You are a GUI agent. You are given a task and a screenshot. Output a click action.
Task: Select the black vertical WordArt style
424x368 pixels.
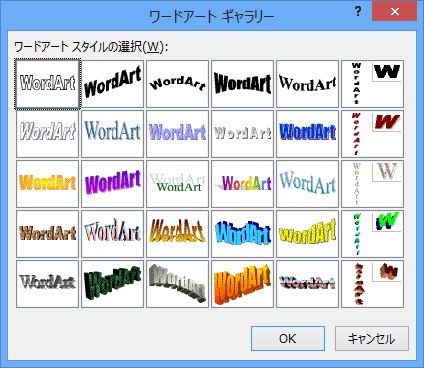pos(372,84)
